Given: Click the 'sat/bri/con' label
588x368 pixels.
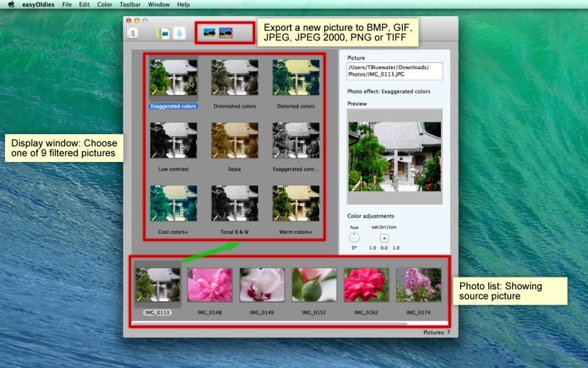Looking at the screenshot, I should 384,227.
